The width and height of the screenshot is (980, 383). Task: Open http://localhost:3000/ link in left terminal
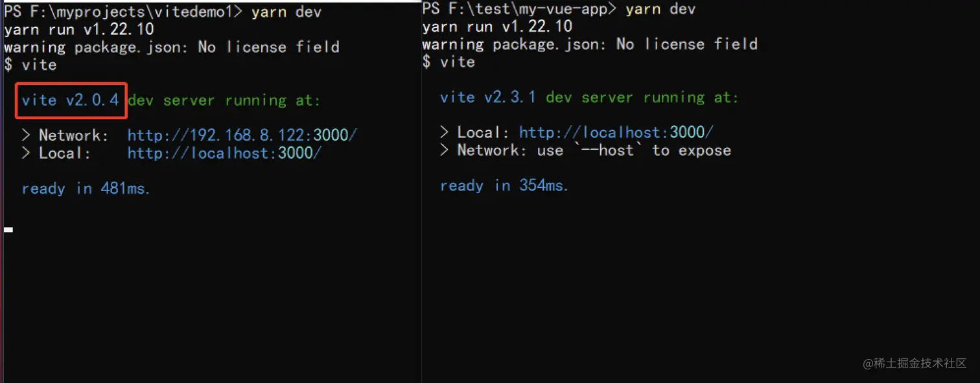point(224,153)
